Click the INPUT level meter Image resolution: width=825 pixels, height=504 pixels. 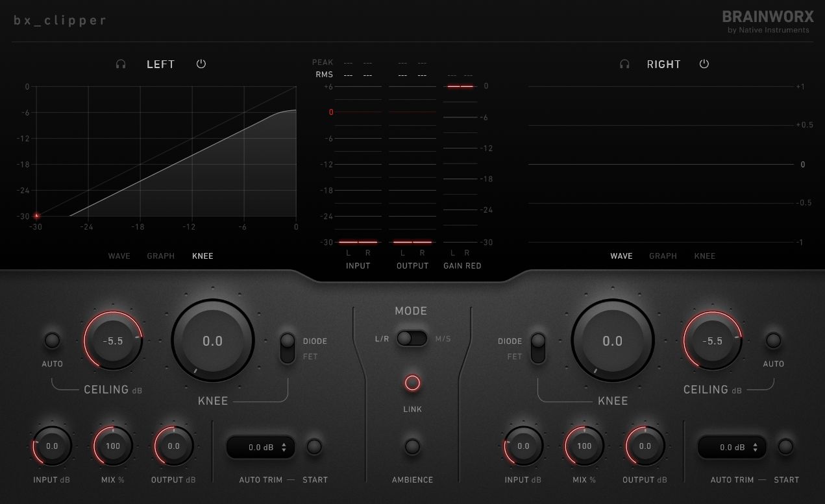click(x=358, y=164)
